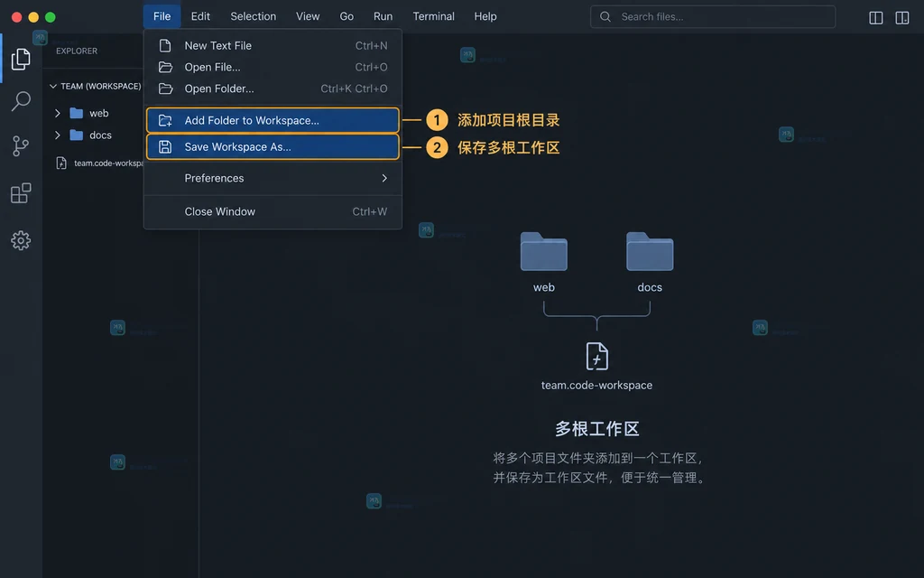Select Save Workspace As...

(273, 147)
